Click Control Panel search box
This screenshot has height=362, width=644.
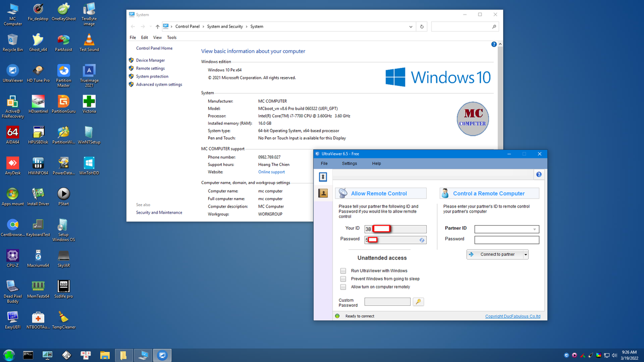tap(465, 27)
